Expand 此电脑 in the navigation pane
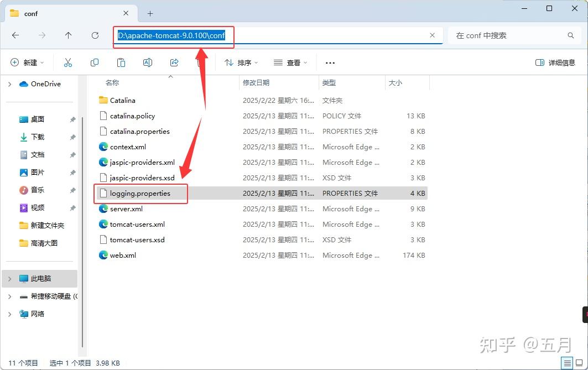This screenshot has width=588, height=370. 9,279
